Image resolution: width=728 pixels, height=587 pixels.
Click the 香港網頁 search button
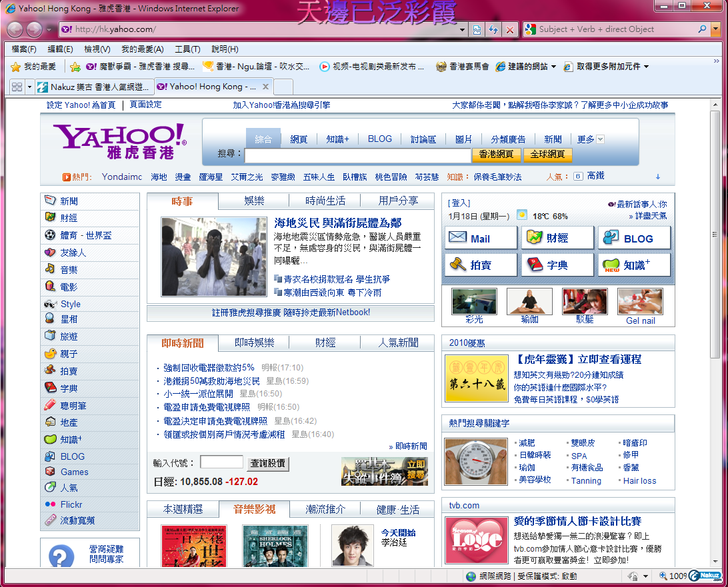coord(496,154)
